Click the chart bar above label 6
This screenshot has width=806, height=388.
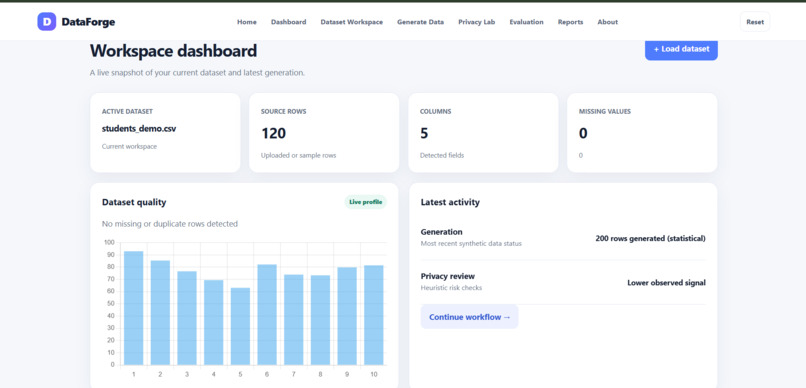(x=267, y=315)
